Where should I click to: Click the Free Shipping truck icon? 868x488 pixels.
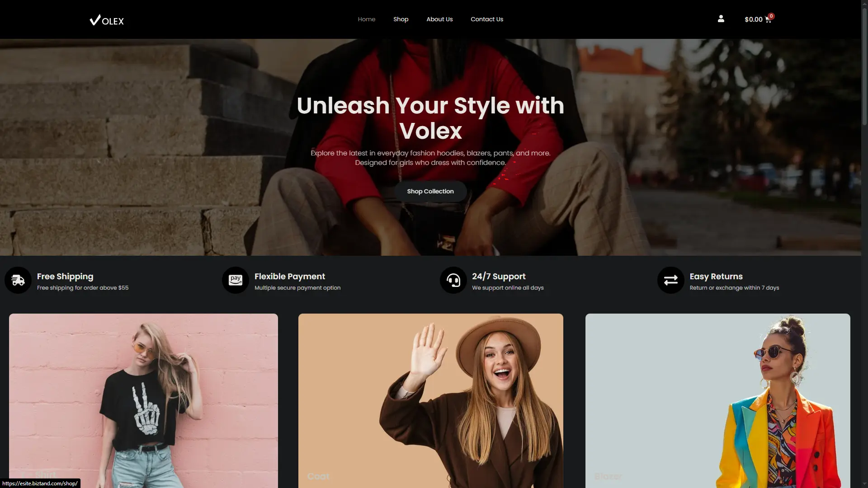[x=18, y=280]
